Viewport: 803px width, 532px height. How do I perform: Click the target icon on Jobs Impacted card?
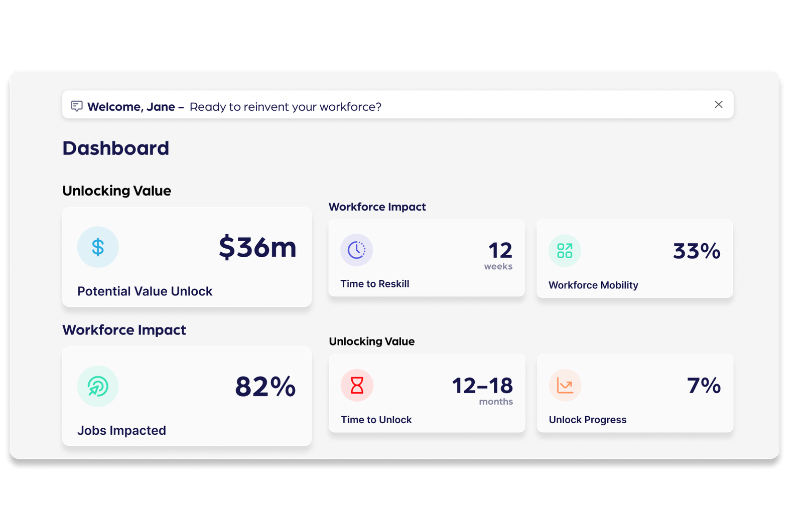[98, 386]
